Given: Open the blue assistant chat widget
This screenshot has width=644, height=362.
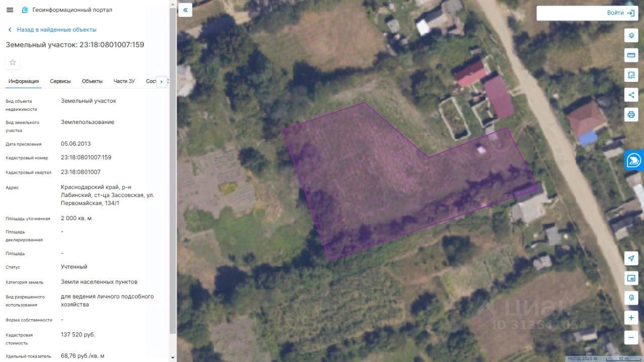Looking at the screenshot, I should (x=634, y=161).
